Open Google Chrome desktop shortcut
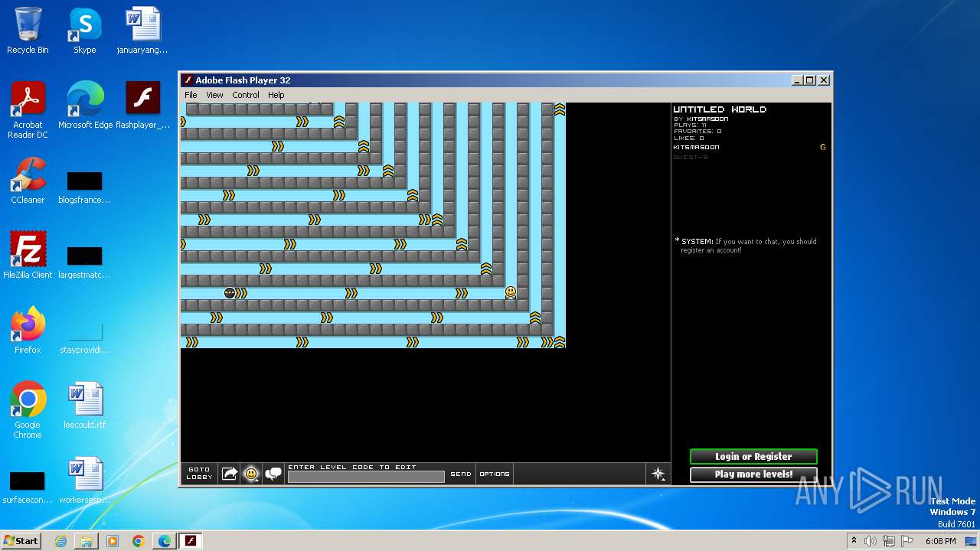980x551 pixels. 28,411
